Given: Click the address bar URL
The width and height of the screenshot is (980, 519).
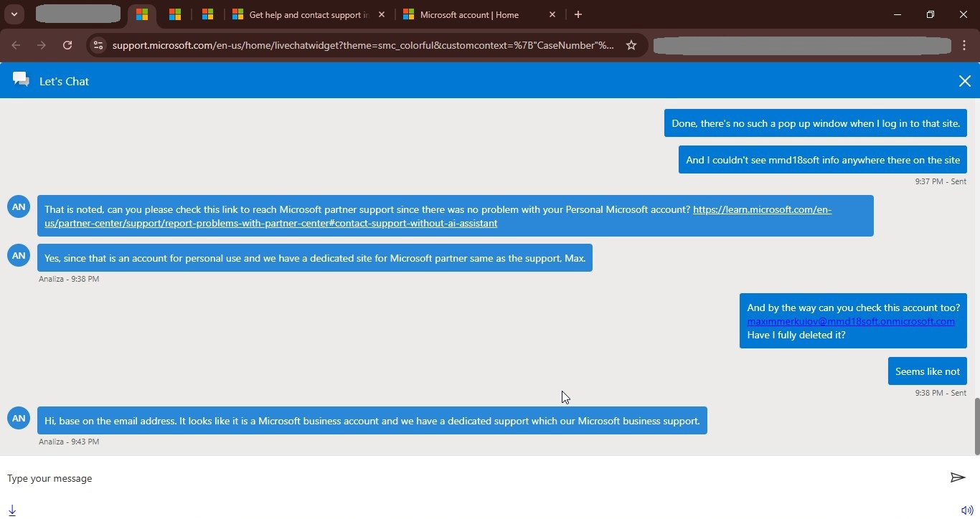Looking at the screenshot, I should [x=363, y=45].
